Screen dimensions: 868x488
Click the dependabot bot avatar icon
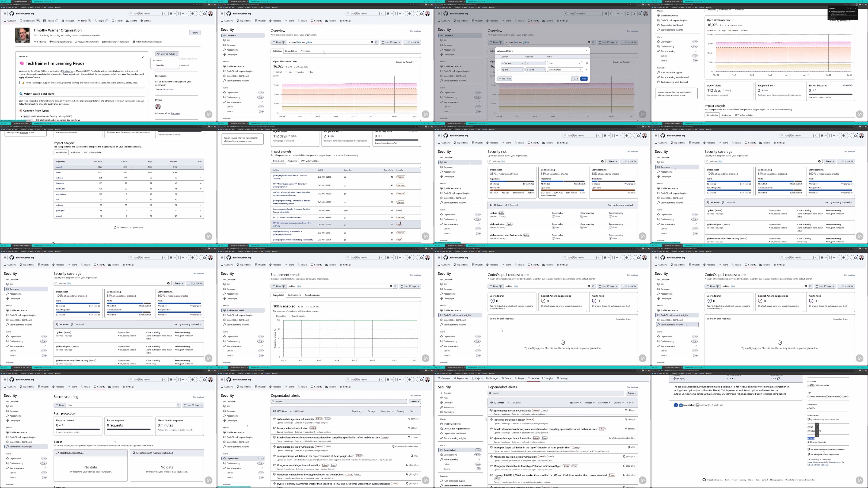click(681, 405)
